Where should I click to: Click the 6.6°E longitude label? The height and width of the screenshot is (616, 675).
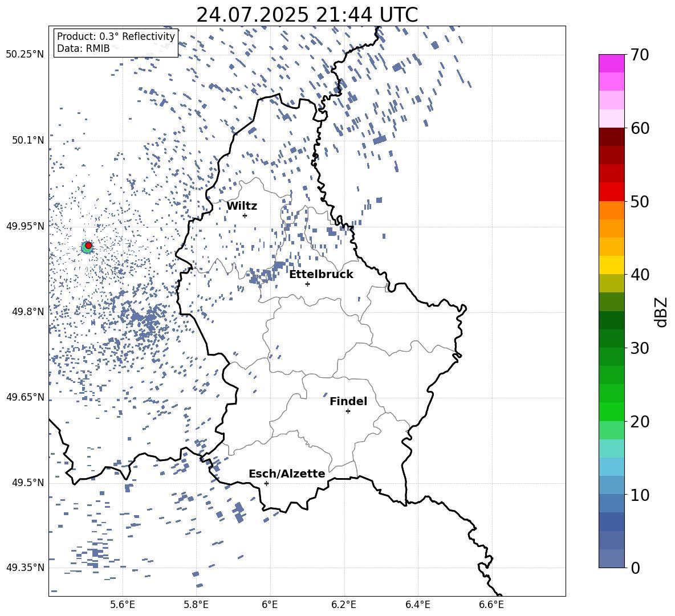click(x=491, y=605)
